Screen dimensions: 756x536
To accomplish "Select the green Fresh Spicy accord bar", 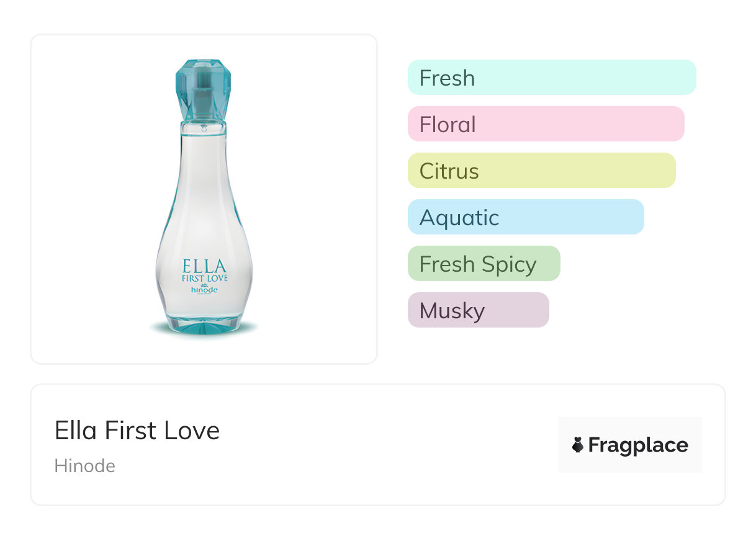I will 484,264.
